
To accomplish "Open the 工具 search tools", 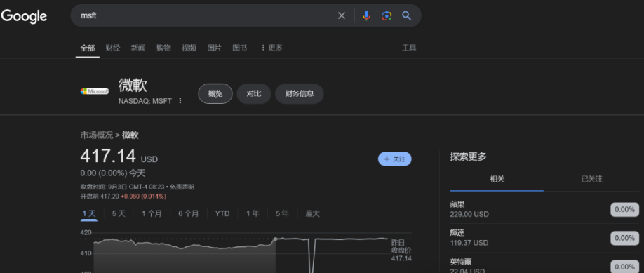I will coord(409,48).
